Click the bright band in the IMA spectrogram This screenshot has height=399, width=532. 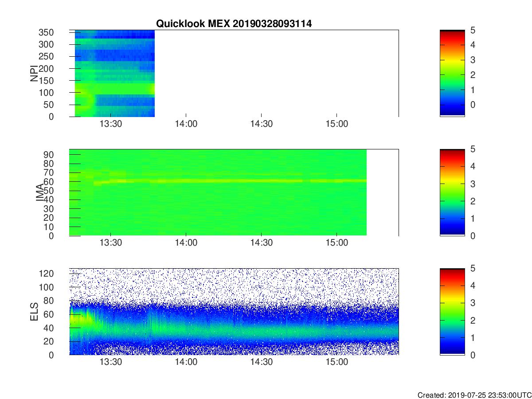[231, 181]
